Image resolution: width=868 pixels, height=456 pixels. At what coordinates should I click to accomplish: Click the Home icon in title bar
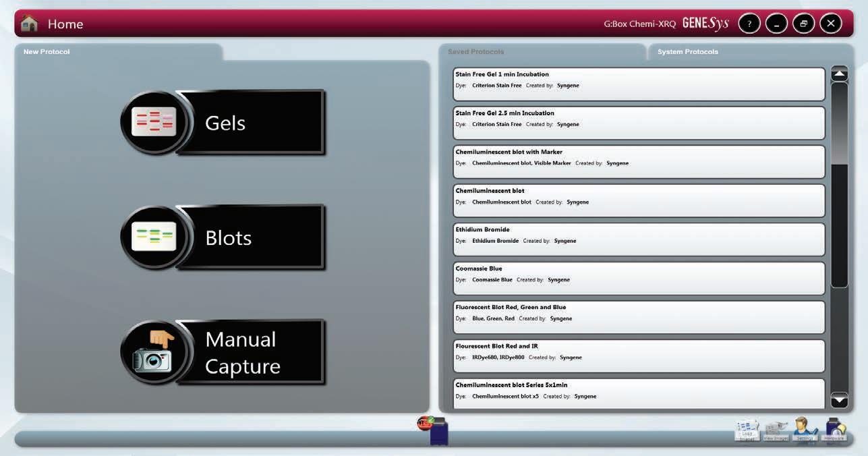click(29, 24)
